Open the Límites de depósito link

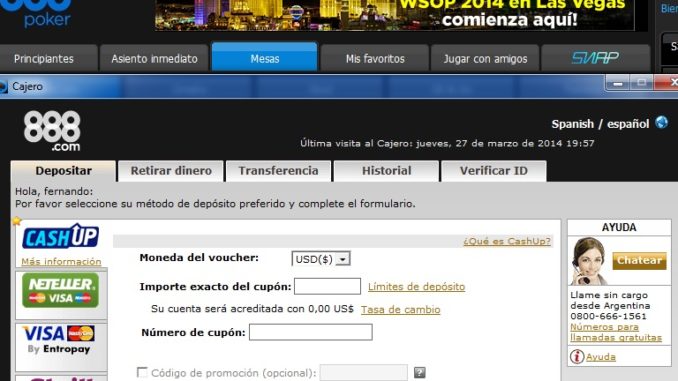pyautogui.click(x=416, y=287)
